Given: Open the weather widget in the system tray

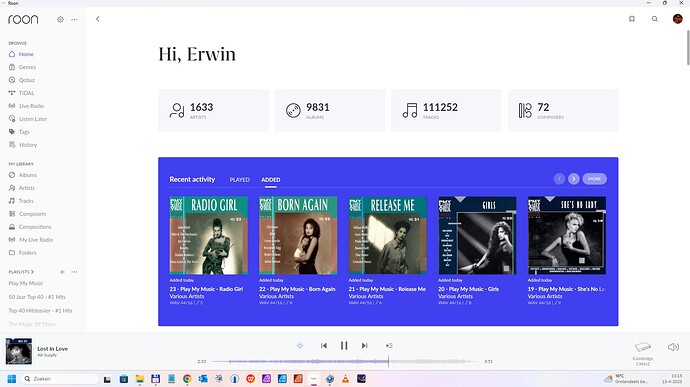Looking at the screenshot, I should tap(626, 379).
